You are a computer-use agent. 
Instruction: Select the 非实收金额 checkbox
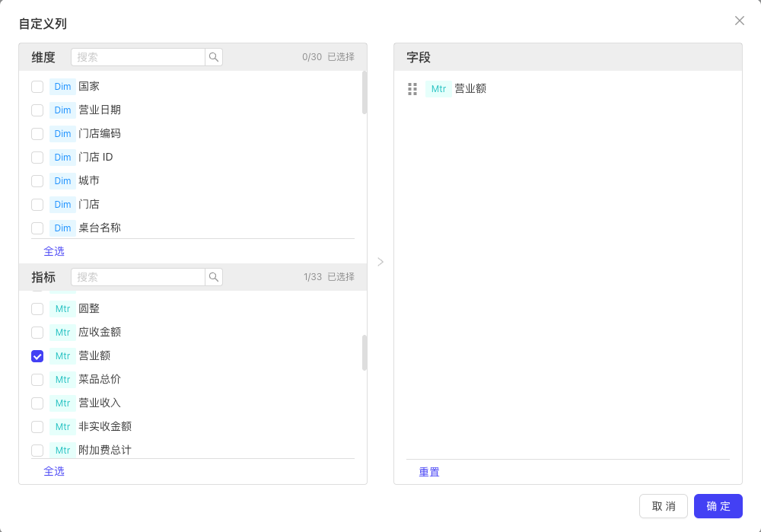pos(37,427)
